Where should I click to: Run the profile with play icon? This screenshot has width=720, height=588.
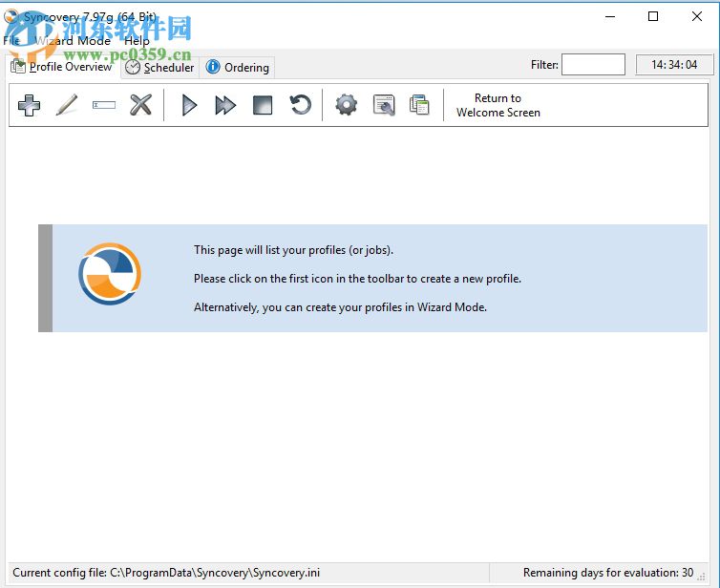click(189, 105)
